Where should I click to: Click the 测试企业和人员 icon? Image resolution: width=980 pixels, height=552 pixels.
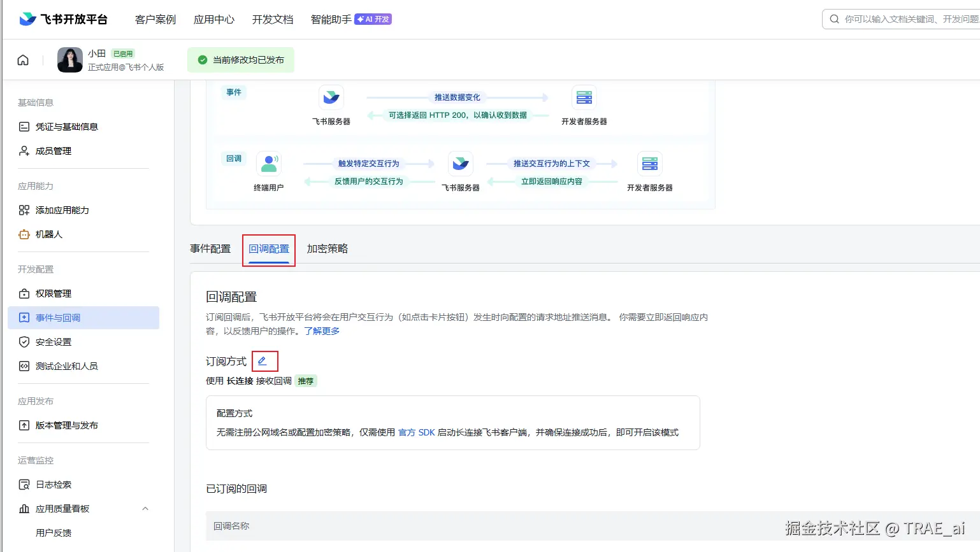[24, 366]
